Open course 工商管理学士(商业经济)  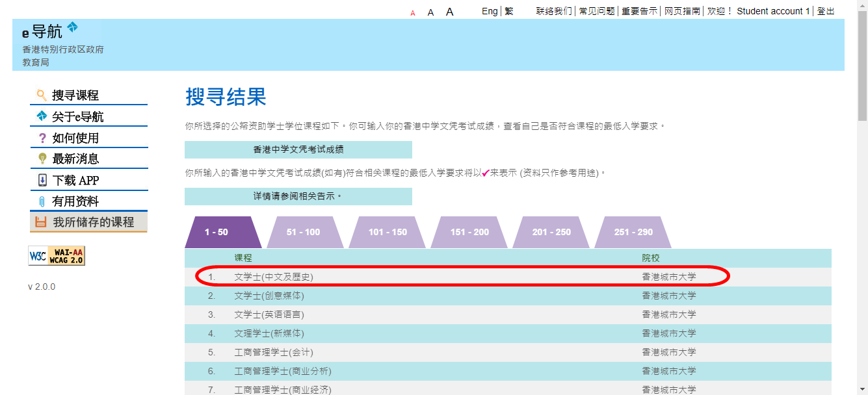tap(283, 390)
